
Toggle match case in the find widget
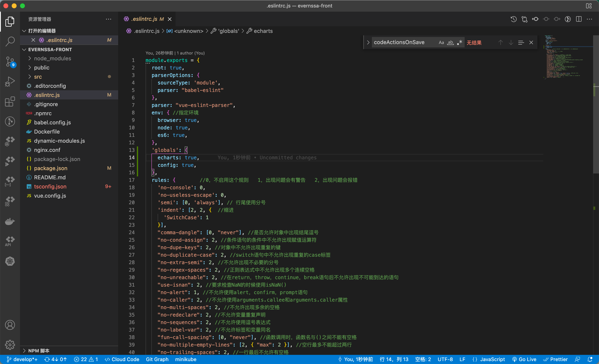coord(441,42)
